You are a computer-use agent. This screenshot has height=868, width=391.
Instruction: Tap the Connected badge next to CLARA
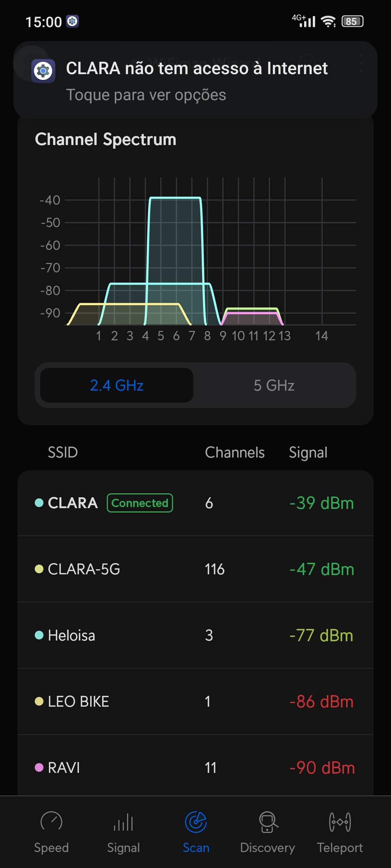(140, 503)
